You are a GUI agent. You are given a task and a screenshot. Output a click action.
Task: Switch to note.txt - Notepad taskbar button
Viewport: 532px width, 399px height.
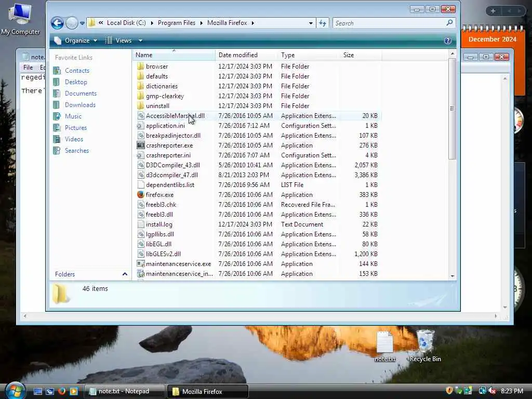tap(124, 391)
